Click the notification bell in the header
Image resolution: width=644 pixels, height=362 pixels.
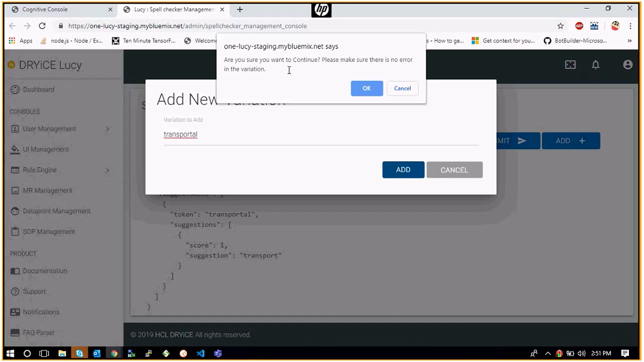coord(596,65)
